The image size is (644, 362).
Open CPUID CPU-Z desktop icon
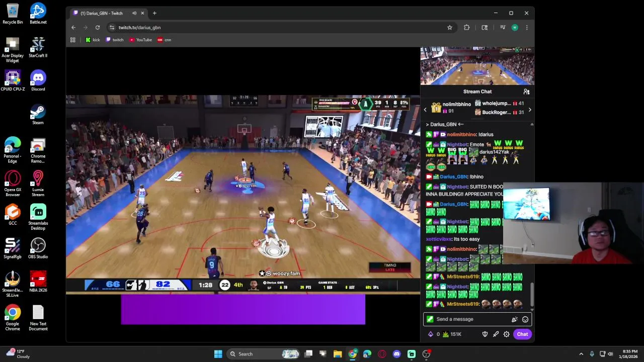coord(13,81)
